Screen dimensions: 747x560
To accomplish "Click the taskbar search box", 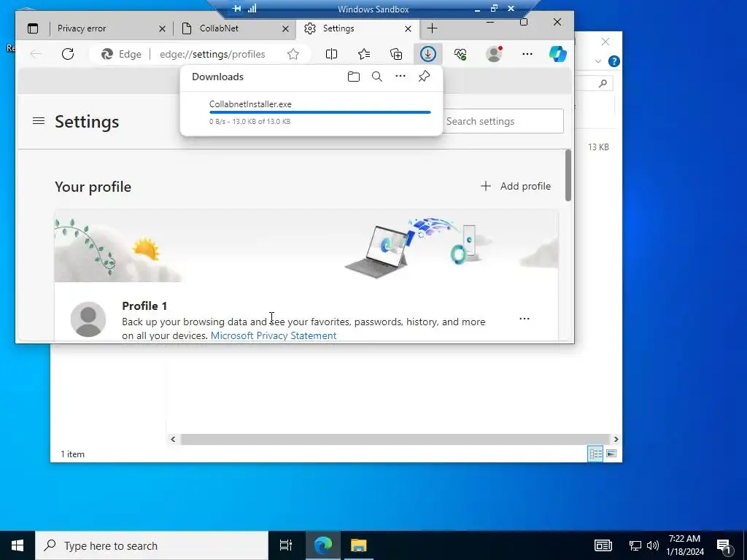I will (x=152, y=545).
